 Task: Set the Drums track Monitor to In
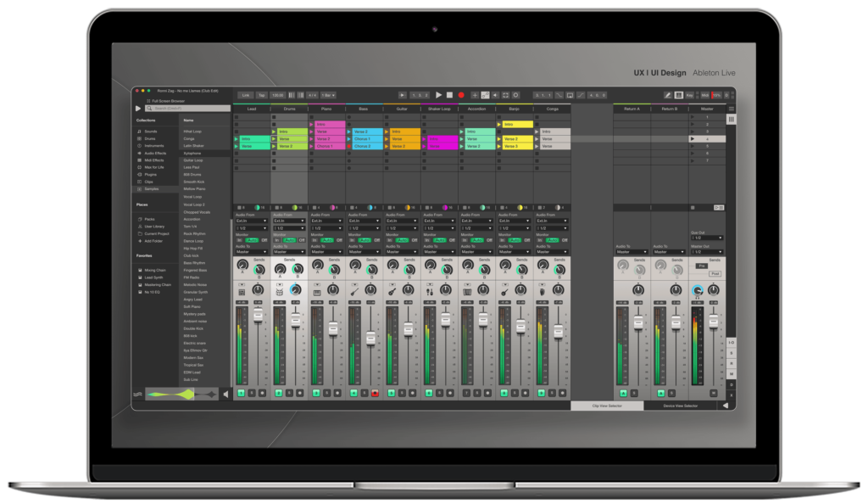tap(276, 239)
